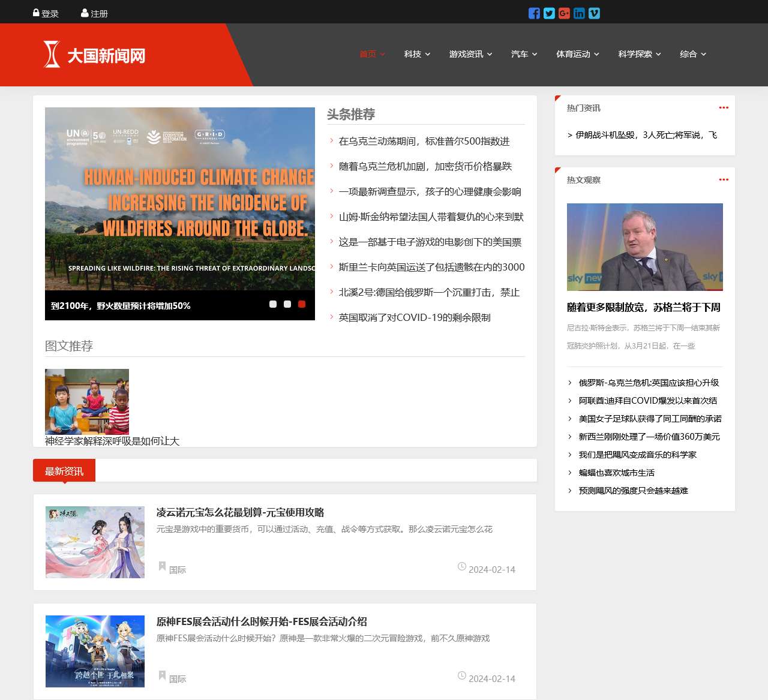This screenshot has width=768, height=700.
Task: Expand the 科技 navigation dropdown
Action: click(416, 54)
